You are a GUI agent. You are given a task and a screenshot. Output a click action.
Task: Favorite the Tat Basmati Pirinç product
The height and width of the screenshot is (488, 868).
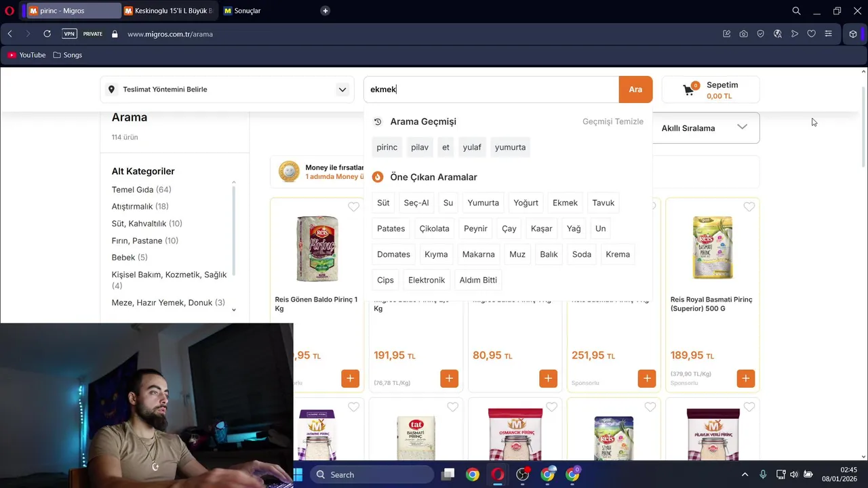point(452,407)
